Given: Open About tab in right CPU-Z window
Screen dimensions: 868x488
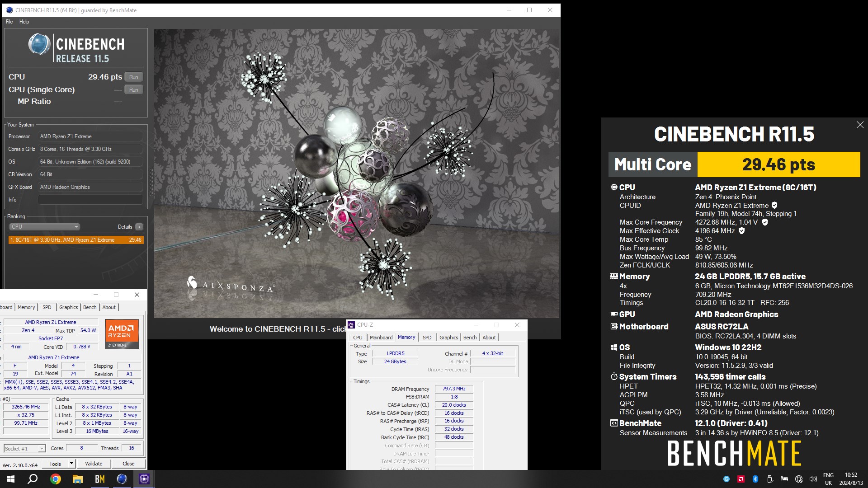Looking at the screenshot, I should tap(489, 338).
